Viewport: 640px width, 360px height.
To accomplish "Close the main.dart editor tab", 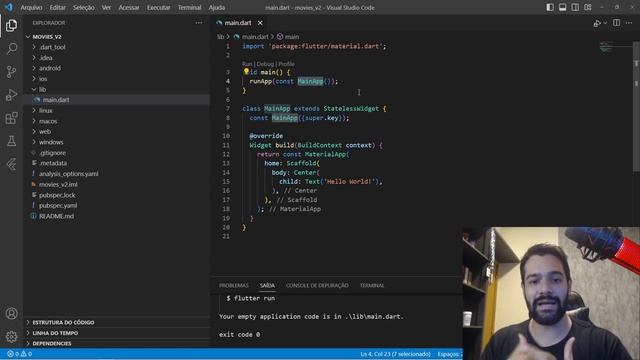I will click(x=260, y=23).
